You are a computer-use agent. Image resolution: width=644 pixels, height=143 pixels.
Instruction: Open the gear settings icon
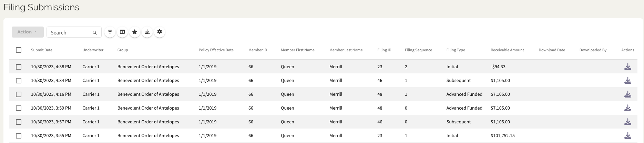[x=160, y=32]
